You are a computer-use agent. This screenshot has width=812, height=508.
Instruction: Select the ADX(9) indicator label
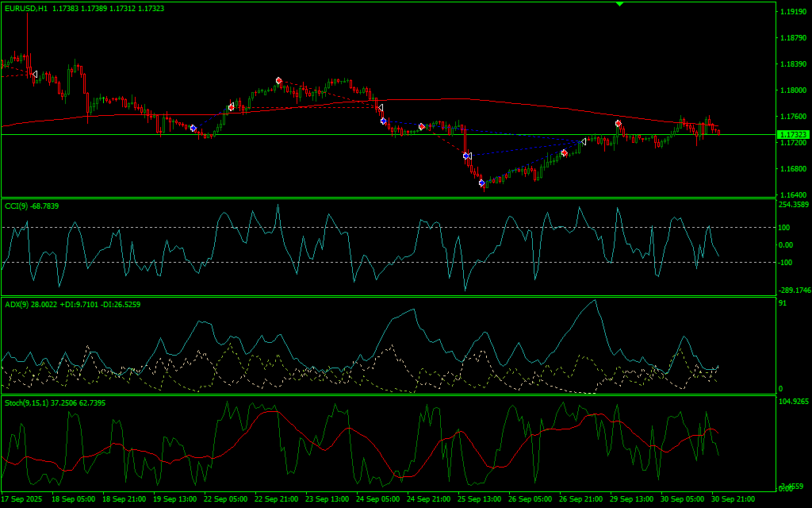click(21, 304)
